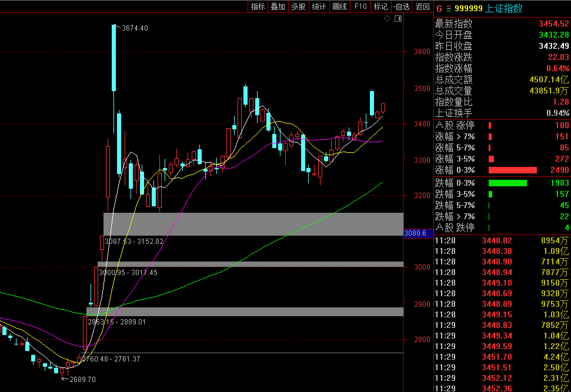Screen dimensions: 571x392
Task: Click the stock code 999999
Action: (469, 9)
